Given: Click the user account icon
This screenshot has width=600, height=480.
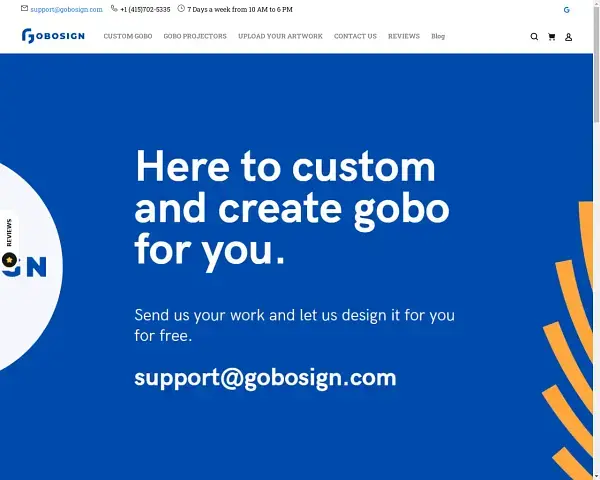Looking at the screenshot, I should point(568,37).
